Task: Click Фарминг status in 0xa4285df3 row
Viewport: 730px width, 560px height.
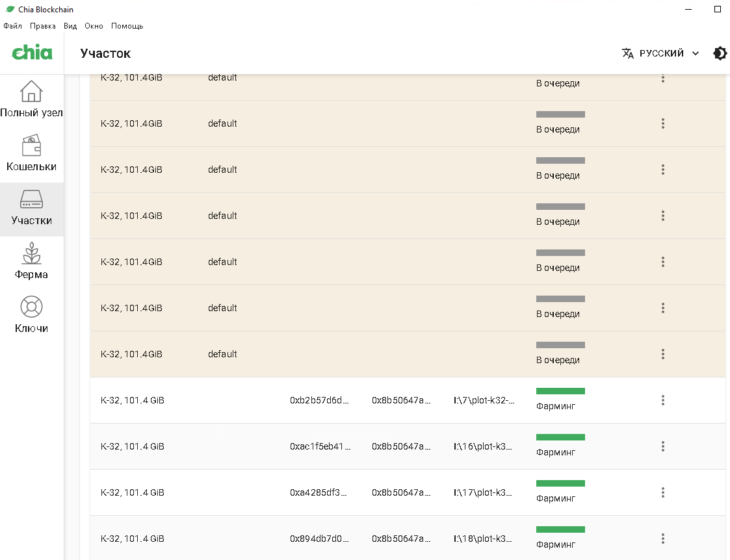Action: (555, 498)
